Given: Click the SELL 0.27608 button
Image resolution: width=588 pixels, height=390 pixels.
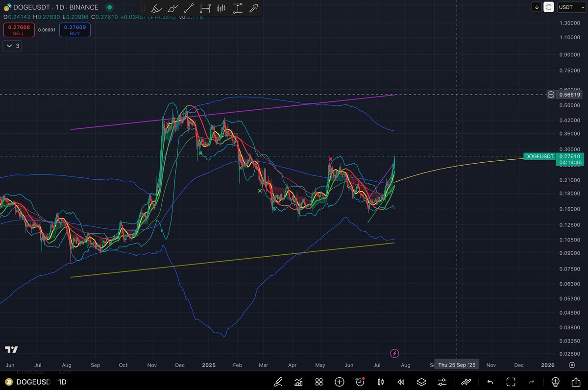Looking at the screenshot, I should [19, 30].
